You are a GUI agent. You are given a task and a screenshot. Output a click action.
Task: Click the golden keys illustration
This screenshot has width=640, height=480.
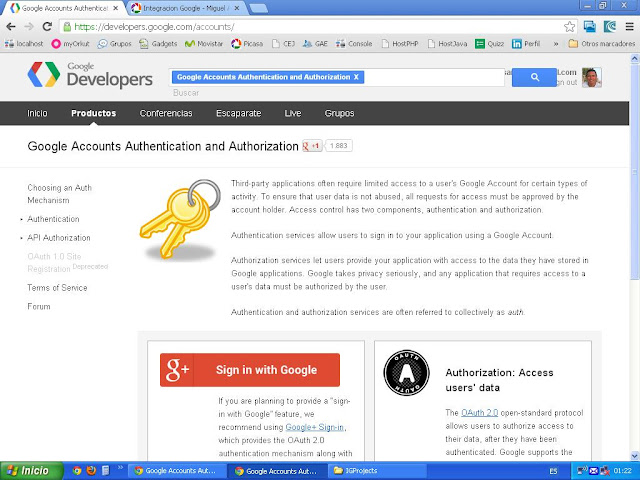coord(180,219)
